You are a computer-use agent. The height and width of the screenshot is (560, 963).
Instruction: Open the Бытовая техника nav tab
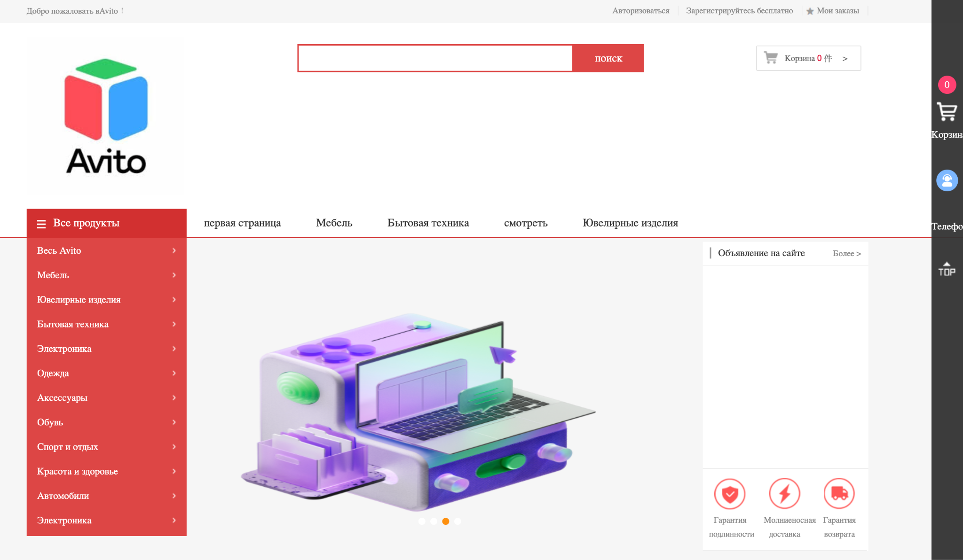(428, 223)
